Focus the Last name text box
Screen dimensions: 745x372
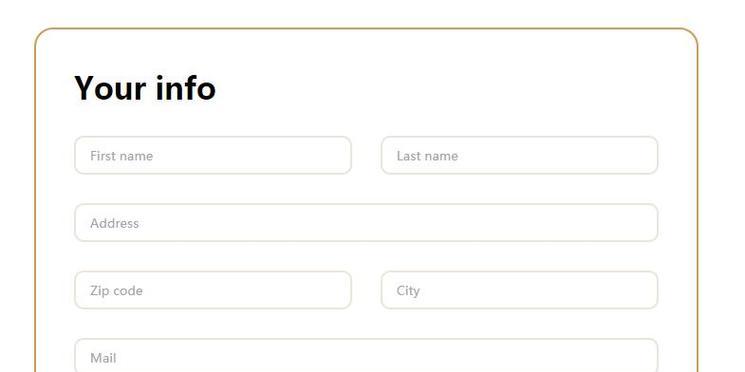click(x=519, y=155)
